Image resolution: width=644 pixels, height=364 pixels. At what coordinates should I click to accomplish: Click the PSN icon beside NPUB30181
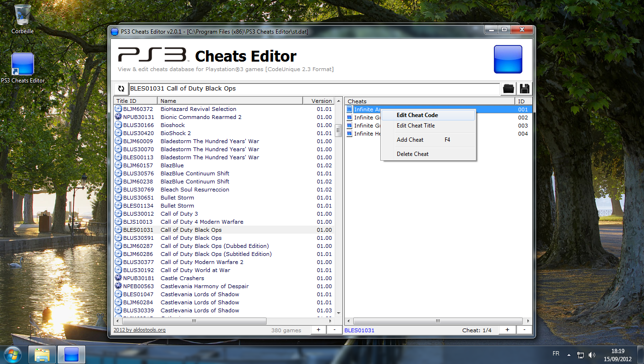tap(118, 278)
